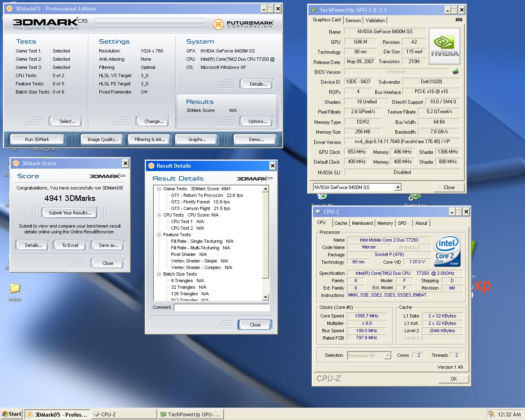Screen dimensions: 525x420
Task: Export results with To Excel button
Action: (70, 245)
